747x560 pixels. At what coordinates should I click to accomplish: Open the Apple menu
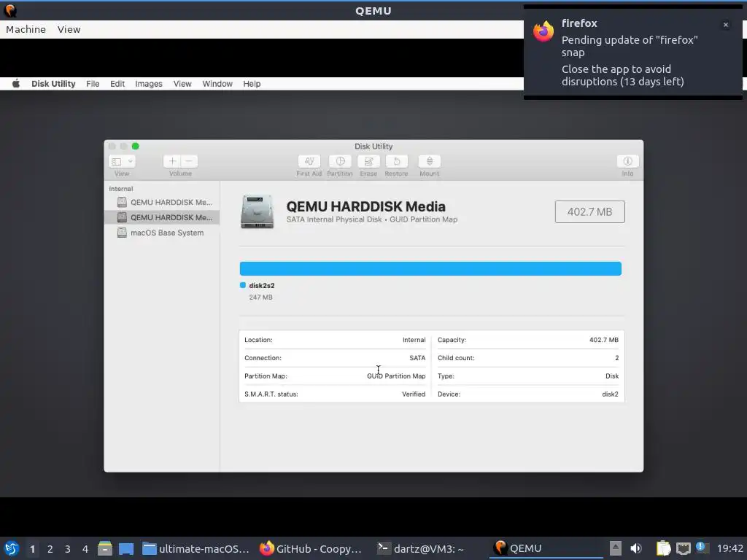coord(16,84)
